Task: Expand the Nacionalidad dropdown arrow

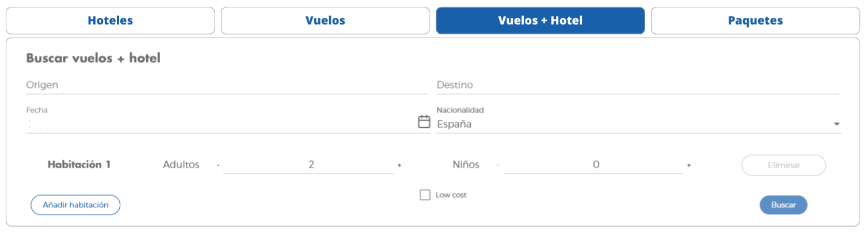Action: 836,124
